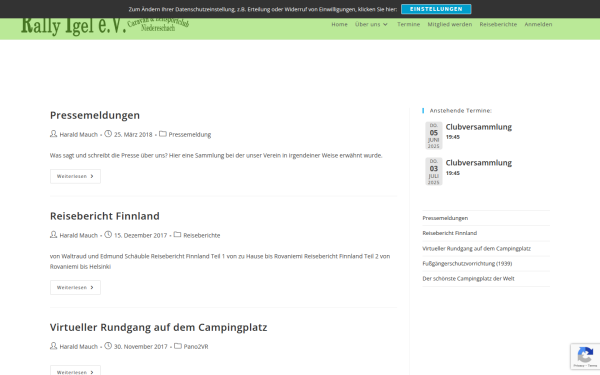Go to Home in navigation
Image resolution: width=600 pixels, height=375 pixels.
point(339,24)
